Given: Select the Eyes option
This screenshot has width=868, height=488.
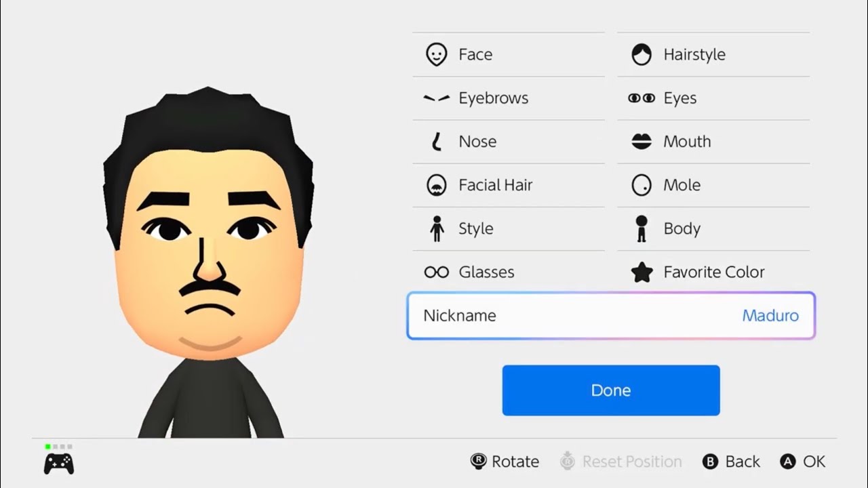Looking at the screenshot, I should coord(713,98).
